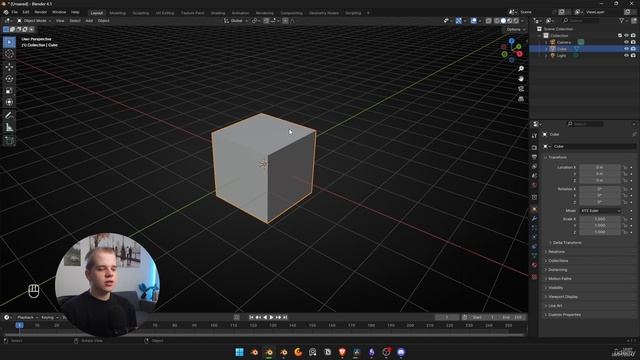Viewport: 640px width, 360px height.
Task: Hide the Camera in outliner
Action: 626,42
